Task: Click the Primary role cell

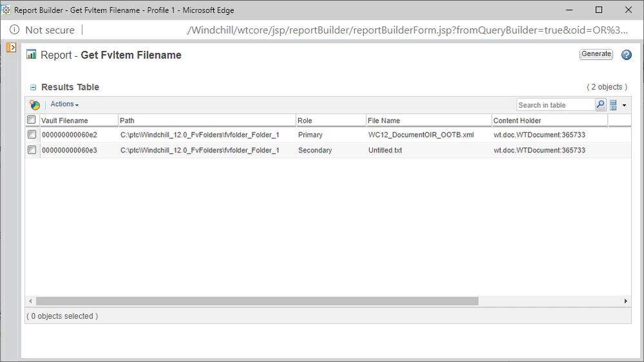Action: pyautogui.click(x=310, y=135)
